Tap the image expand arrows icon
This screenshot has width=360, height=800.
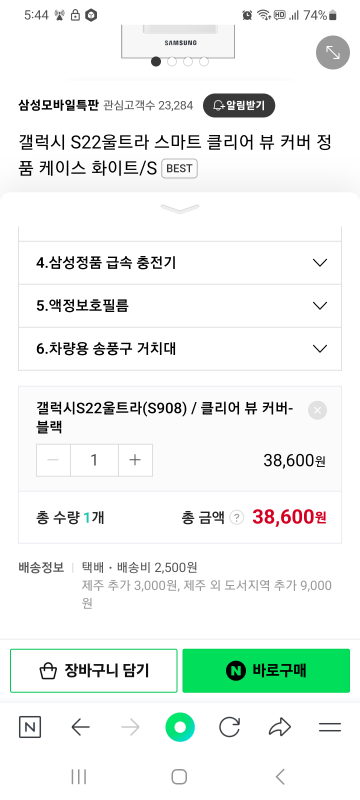332,52
